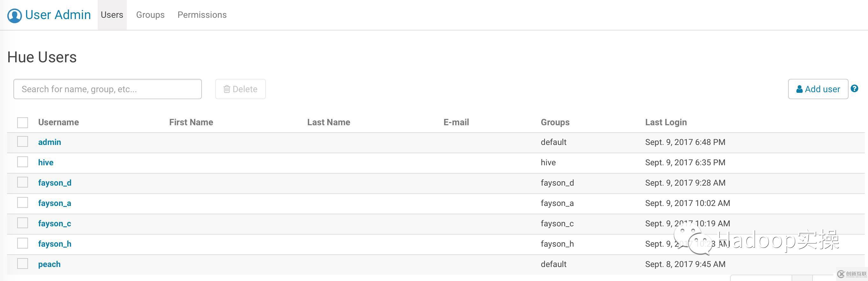Focus the user search field
The image size is (868, 281).
108,89
